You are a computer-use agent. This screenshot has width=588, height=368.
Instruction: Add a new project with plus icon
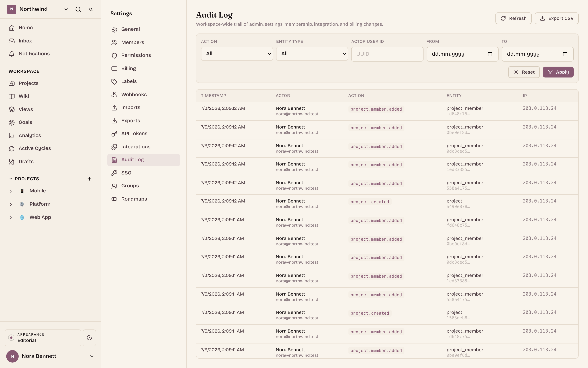[x=89, y=179]
